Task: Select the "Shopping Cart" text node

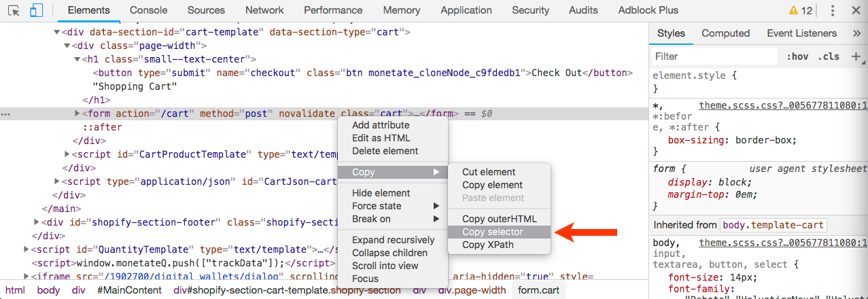Action: point(135,86)
